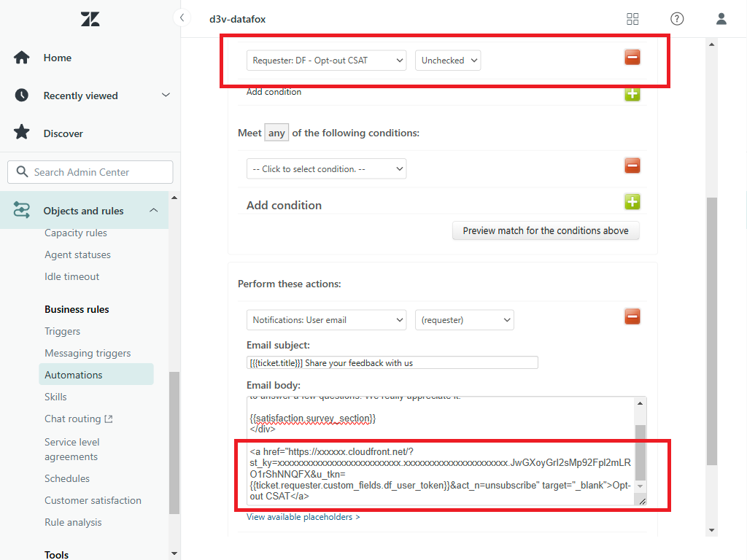Open Chat routing via its external link icon
Screen dimensions: 747x560
click(x=107, y=419)
